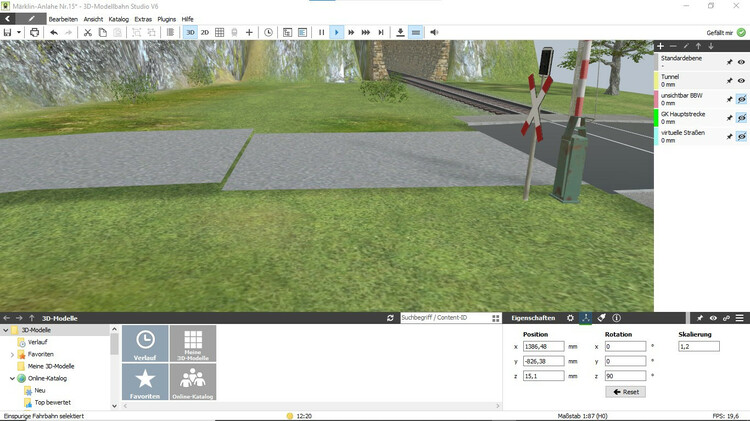Screen dimensions: 750x421
Task: Click the green GK Hauptstrecke color swatch
Action: pos(656,118)
